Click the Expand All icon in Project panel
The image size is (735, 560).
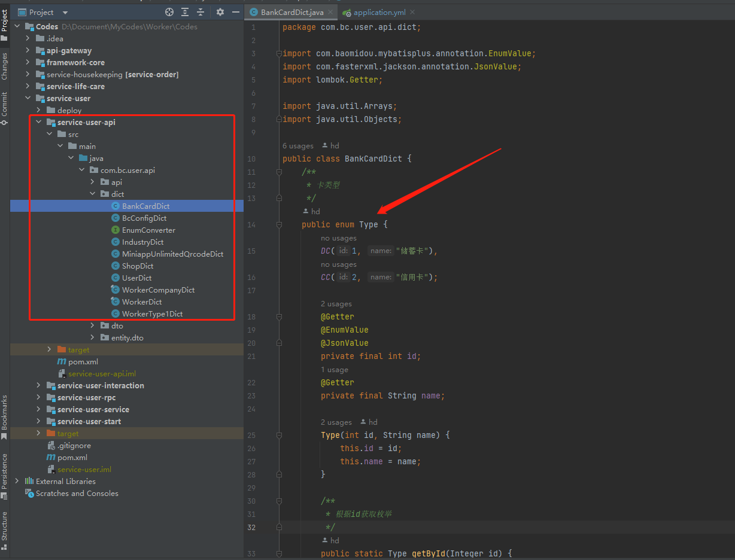[185, 12]
